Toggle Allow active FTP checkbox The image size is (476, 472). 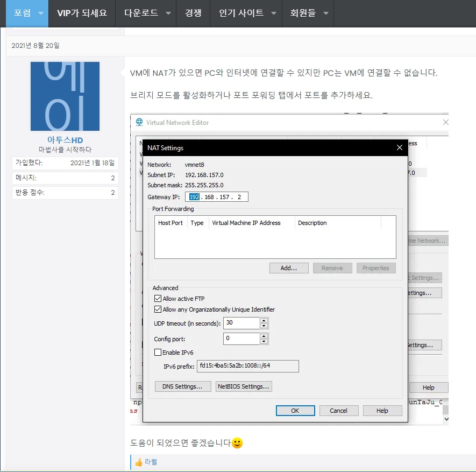[158, 299]
